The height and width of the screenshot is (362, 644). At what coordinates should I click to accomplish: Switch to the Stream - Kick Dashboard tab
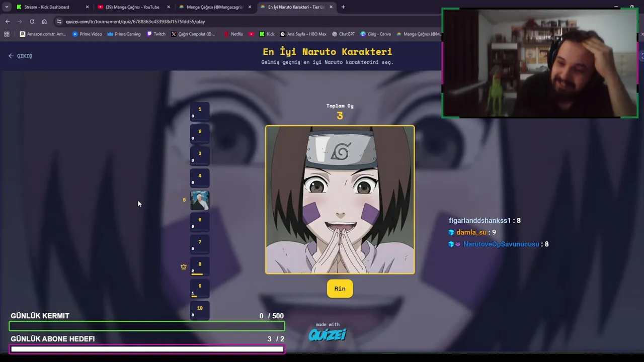[x=47, y=7]
